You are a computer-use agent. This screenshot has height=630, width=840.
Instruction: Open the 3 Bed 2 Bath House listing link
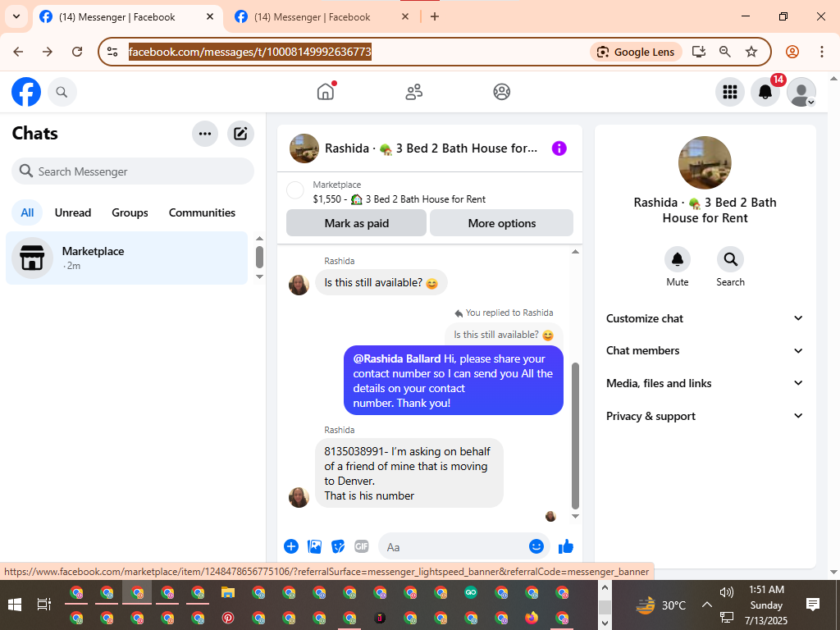click(399, 199)
